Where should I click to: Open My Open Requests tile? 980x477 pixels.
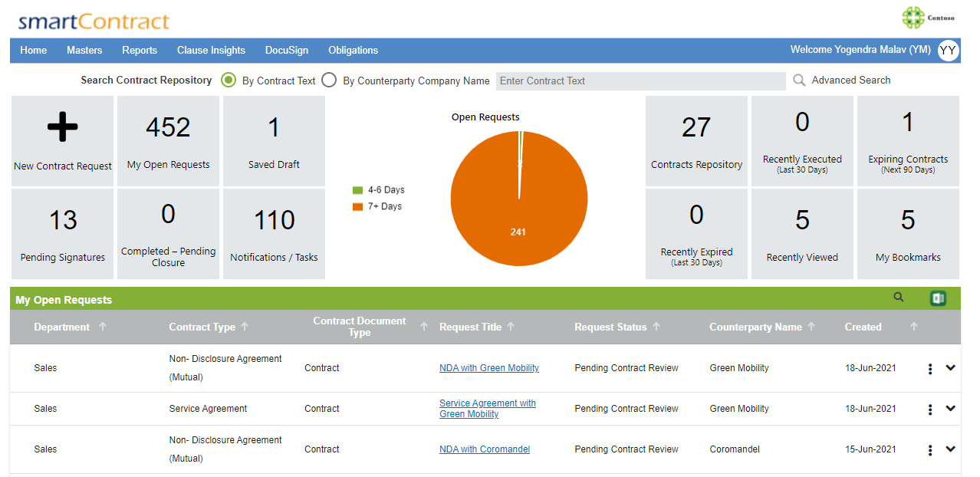[x=169, y=141]
